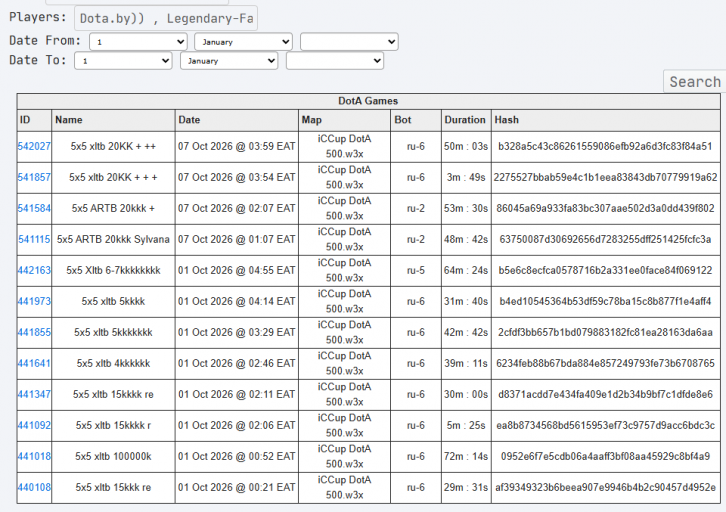This screenshot has height=512, width=726.
Task: Click the Name column header
Action: pyautogui.click(x=113, y=120)
